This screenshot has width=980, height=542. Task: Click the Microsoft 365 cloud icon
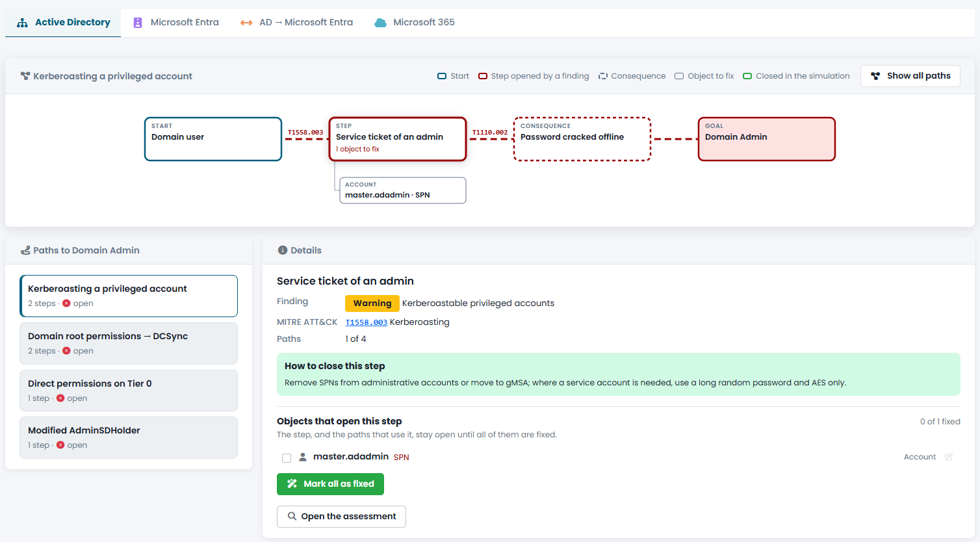(380, 23)
